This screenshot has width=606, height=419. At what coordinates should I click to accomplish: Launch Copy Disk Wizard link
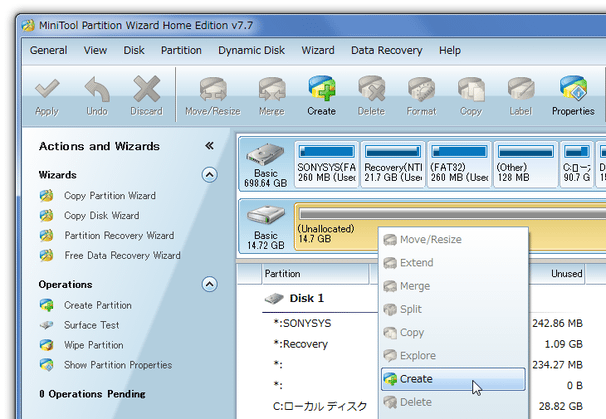point(102,215)
